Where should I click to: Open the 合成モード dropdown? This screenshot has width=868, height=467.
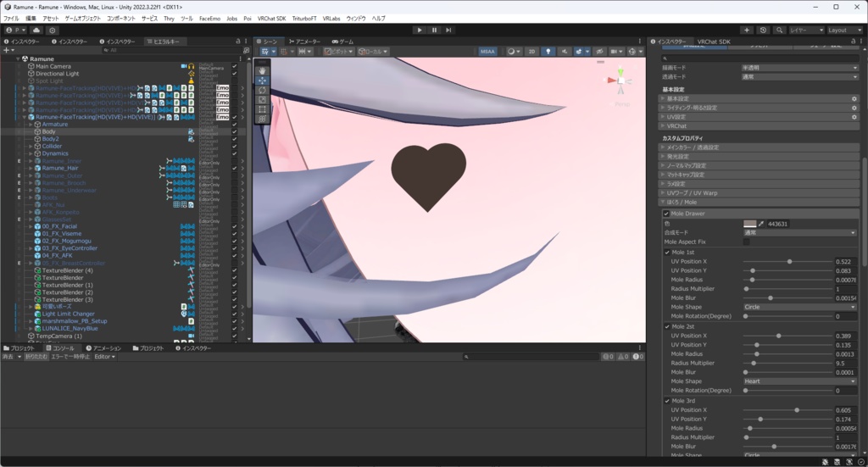pyautogui.click(x=800, y=233)
